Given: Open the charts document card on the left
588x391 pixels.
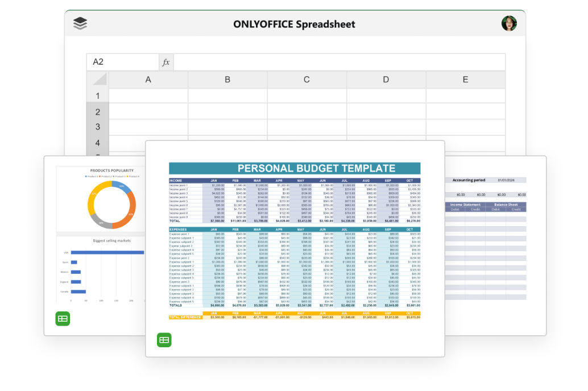Looking at the screenshot, I should [x=94, y=246].
